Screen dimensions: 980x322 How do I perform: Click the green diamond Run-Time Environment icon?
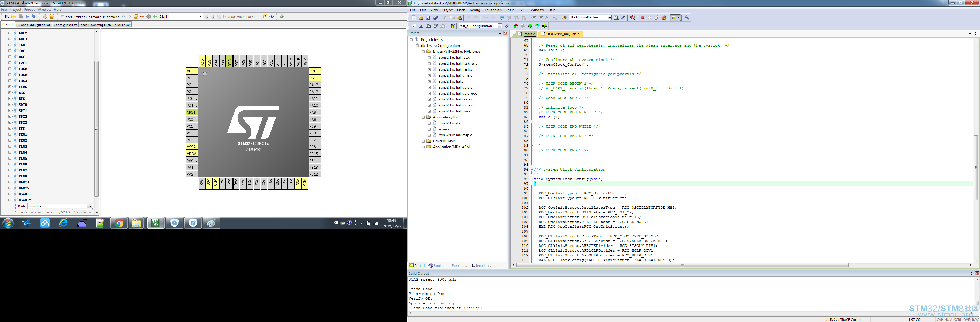coord(530,26)
